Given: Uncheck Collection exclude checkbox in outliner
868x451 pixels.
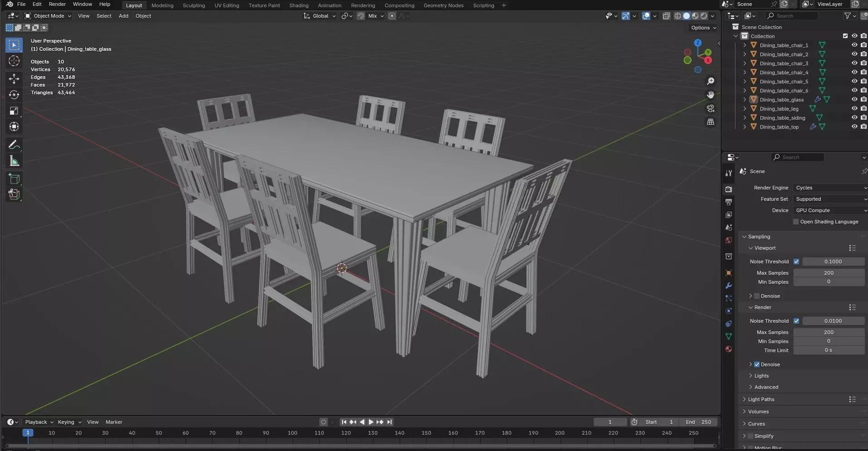Looking at the screenshot, I should [845, 36].
